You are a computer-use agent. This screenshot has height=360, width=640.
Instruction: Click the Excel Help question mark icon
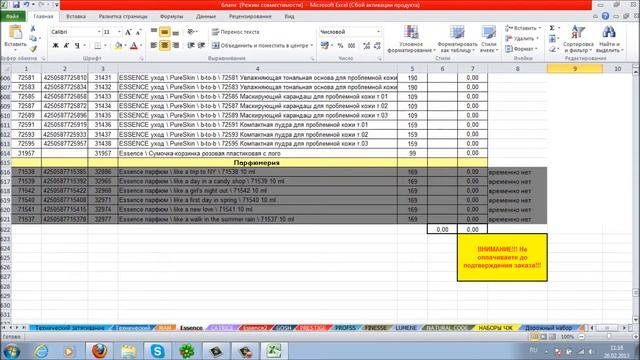click(605, 16)
